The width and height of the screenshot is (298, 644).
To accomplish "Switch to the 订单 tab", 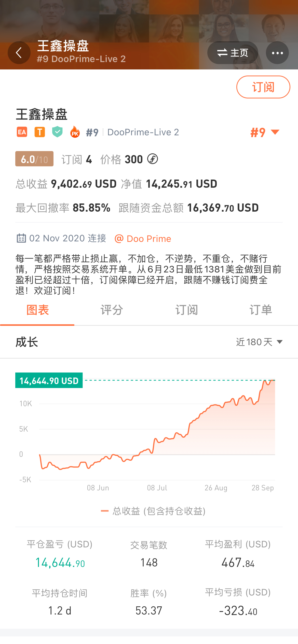I will tap(261, 310).
